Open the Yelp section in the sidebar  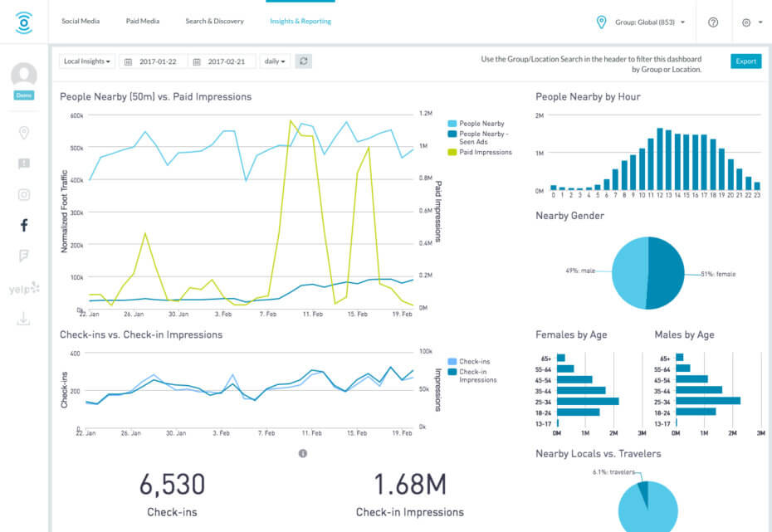pyautogui.click(x=24, y=287)
